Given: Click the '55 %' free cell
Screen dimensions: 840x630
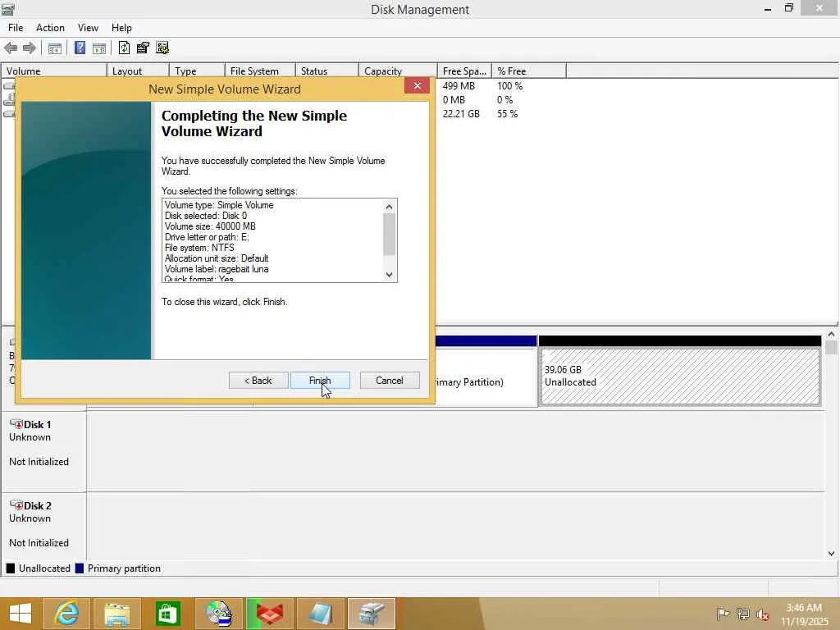Looking at the screenshot, I should [507, 113].
